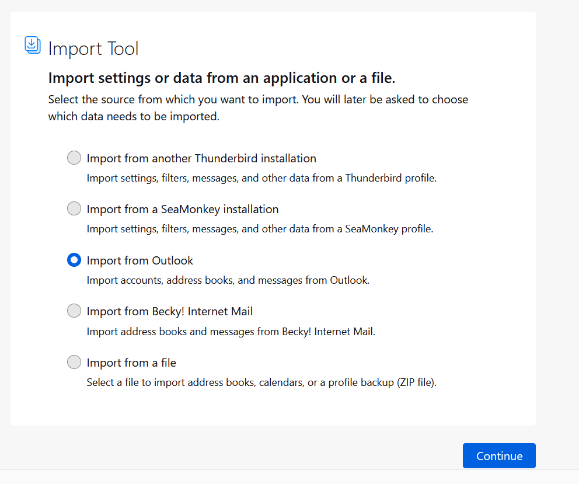The height and width of the screenshot is (484, 579).
Task: Click the "Select the source" instruction paragraph
Action: click(258, 108)
